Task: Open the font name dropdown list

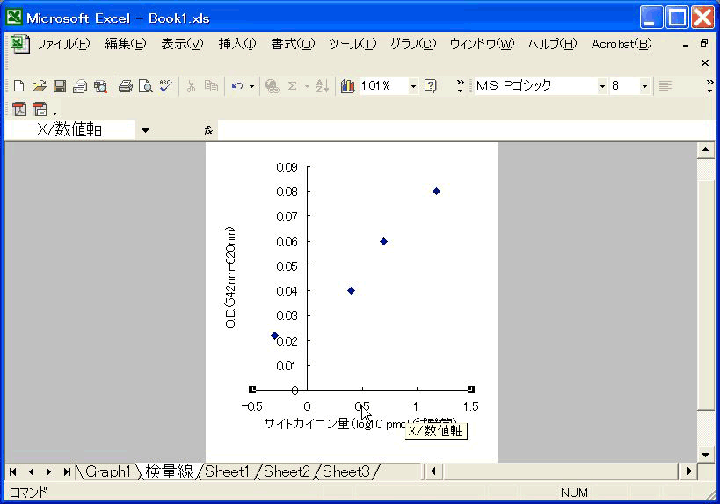Action: click(602, 87)
